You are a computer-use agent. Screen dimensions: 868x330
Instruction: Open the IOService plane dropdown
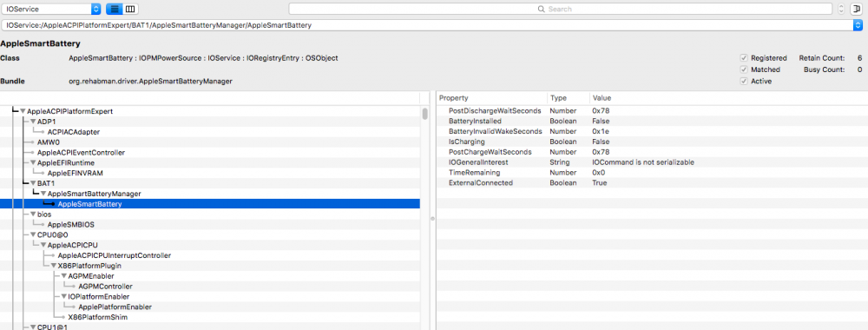pos(51,9)
